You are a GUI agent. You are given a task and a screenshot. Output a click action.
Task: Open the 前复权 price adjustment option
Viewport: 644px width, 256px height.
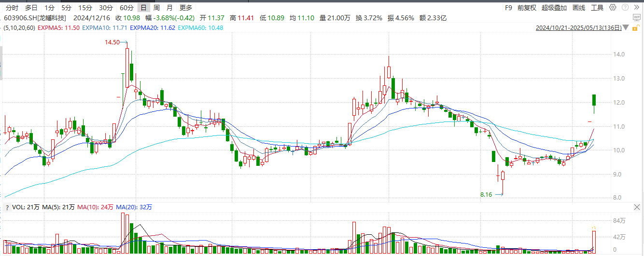pyautogui.click(x=527, y=7)
